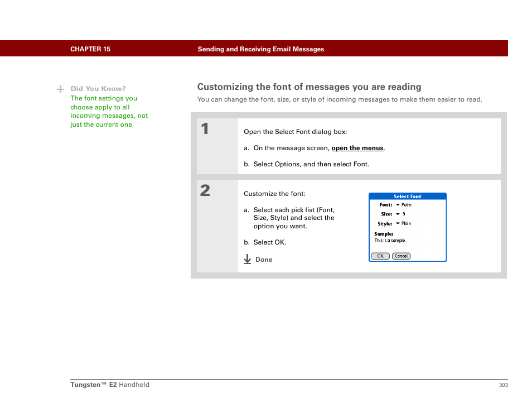532x412 pixels.
Task: Click Cancel in Select Font dialog
Action: [401, 256]
